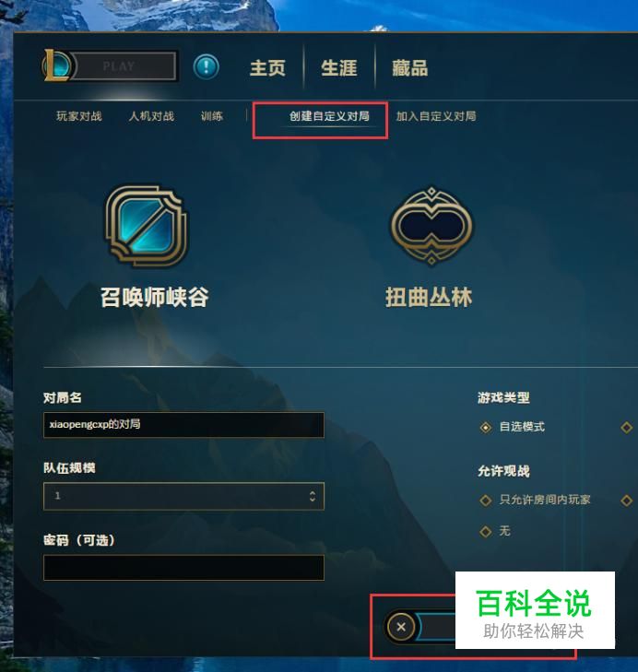638x672 pixels.
Task: Open the 队伍规模 team size dropdown
Action: coord(183,496)
